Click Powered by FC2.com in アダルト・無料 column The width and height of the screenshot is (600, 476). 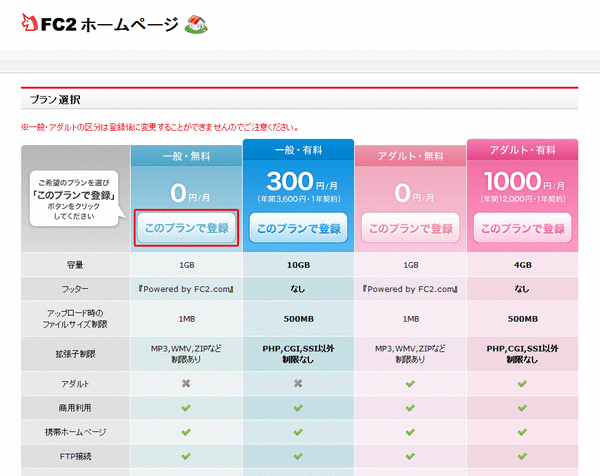click(x=411, y=289)
